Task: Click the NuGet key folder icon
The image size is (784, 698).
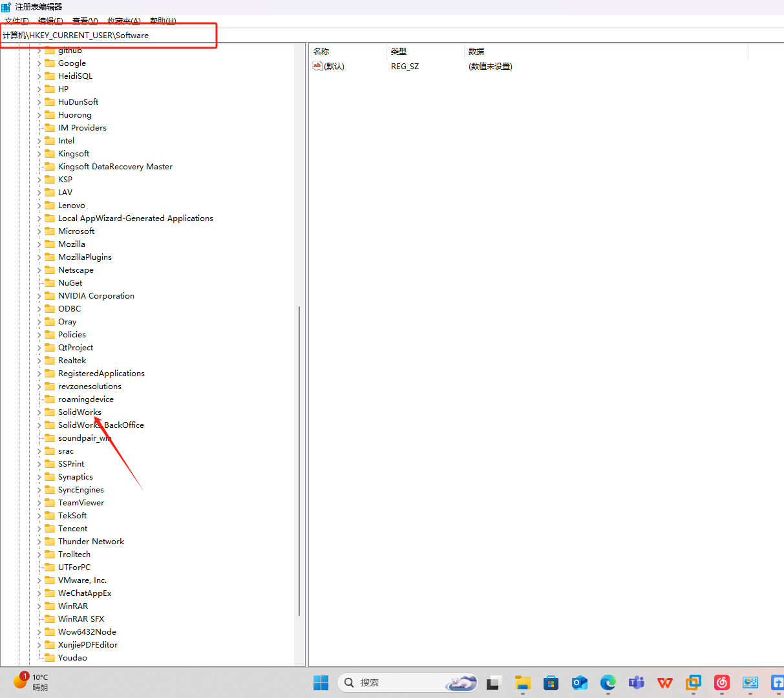Action: coord(50,282)
